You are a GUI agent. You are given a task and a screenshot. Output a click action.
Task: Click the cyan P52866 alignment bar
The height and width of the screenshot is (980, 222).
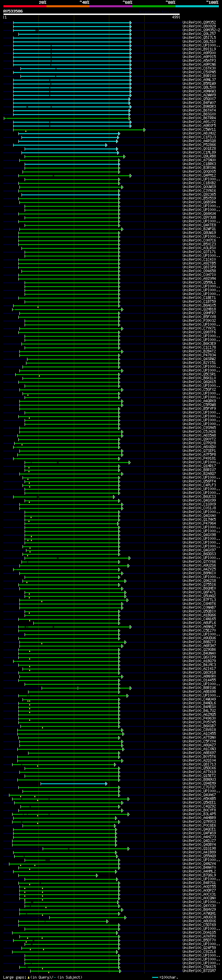[x=60, y=145]
